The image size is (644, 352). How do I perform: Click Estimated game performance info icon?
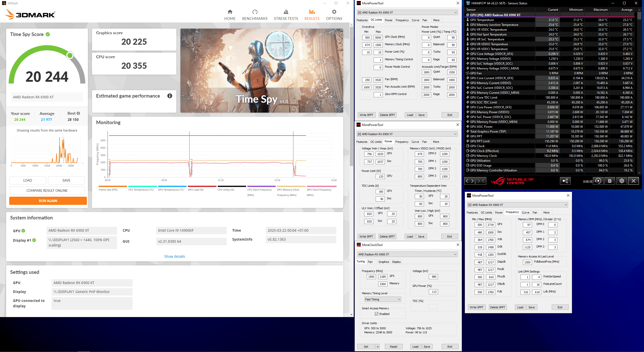[x=170, y=96]
